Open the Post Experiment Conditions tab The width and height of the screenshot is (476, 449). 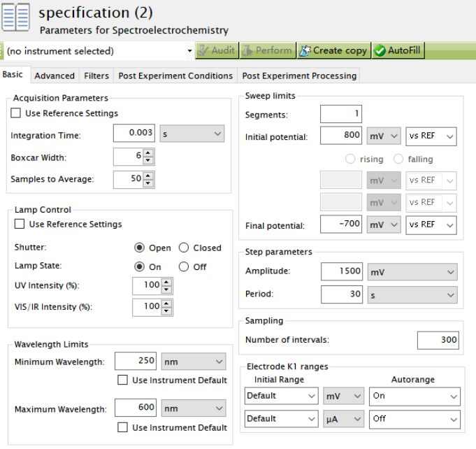175,76
